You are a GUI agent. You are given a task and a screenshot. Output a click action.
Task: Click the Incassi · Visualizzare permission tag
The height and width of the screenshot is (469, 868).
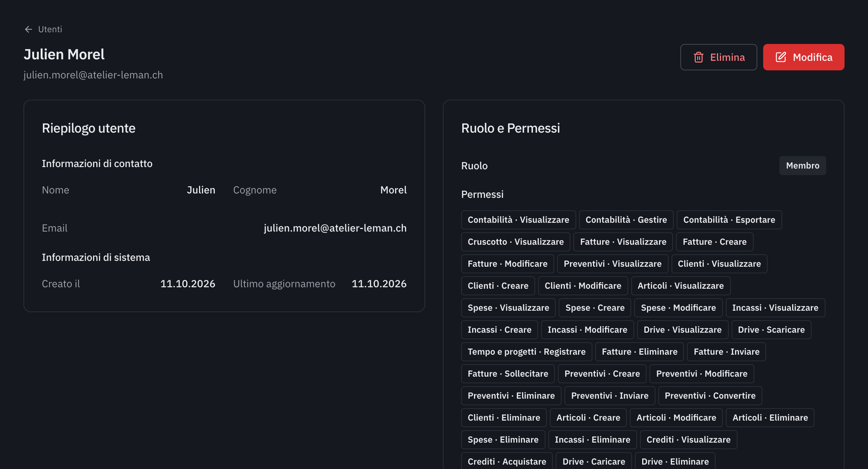click(x=775, y=308)
